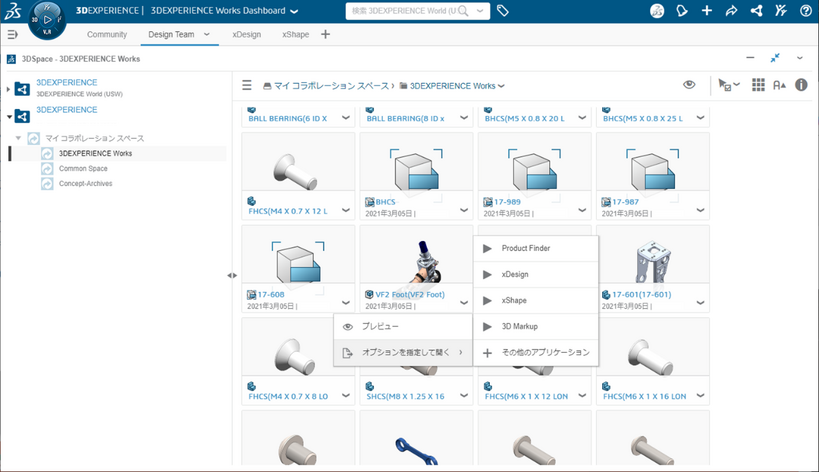Click the 3DEXPERIENCE World search field

pos(406,11)
